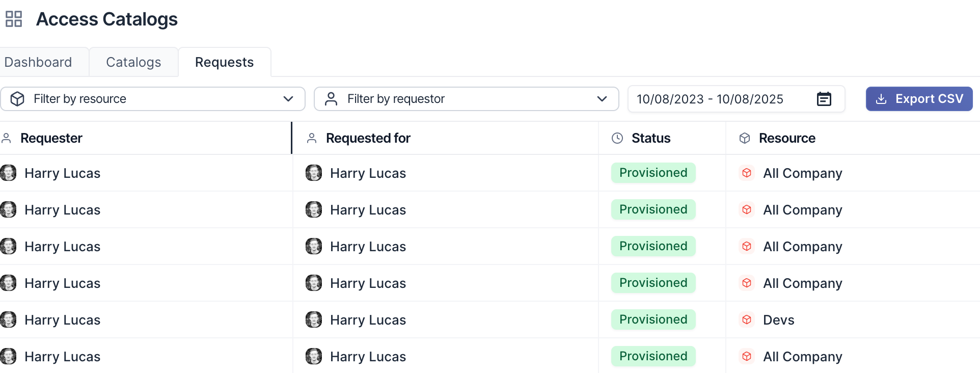Click the cube icon beside Resource header

click(745, 138)
